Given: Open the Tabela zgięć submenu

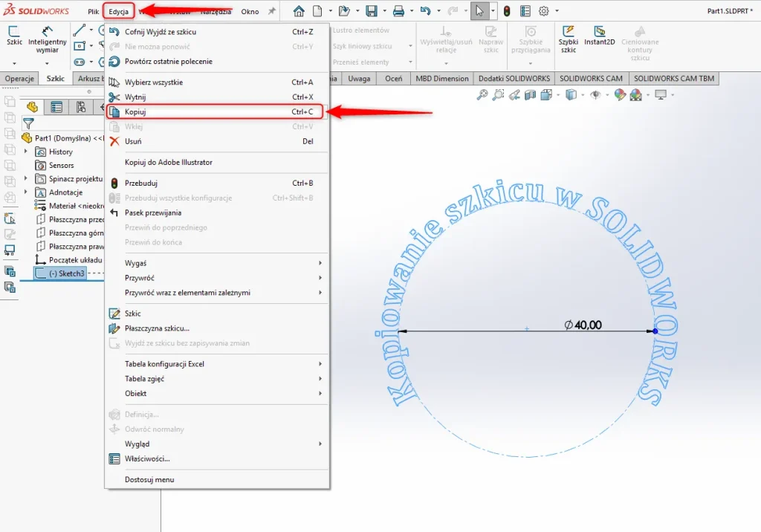Looking at the screenshot, I should 217,379.
